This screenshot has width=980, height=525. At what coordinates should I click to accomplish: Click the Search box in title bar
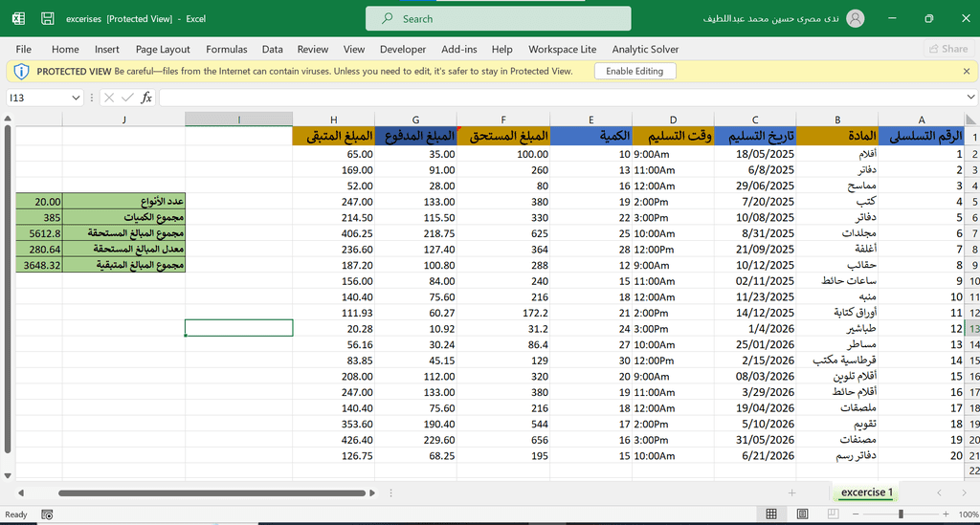click(x=498, y=18)
